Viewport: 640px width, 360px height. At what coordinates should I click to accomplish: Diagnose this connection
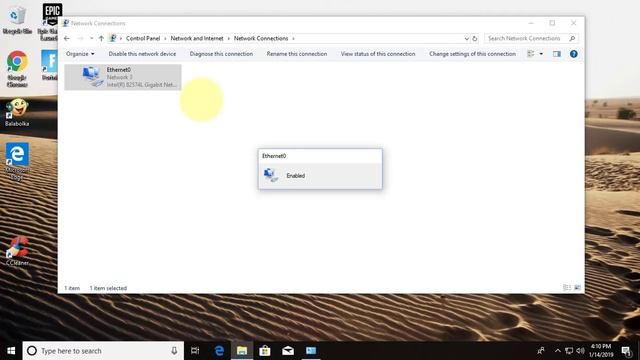[221, 54]
